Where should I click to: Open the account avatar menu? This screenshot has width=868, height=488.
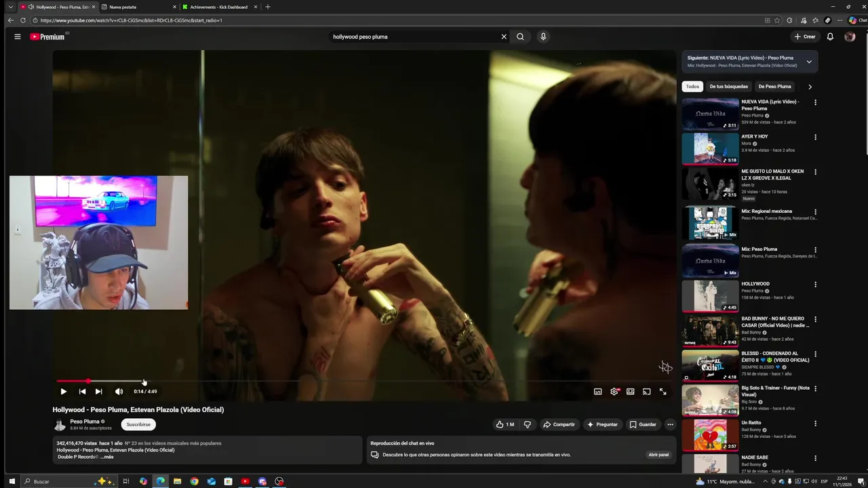pos(850,37)
